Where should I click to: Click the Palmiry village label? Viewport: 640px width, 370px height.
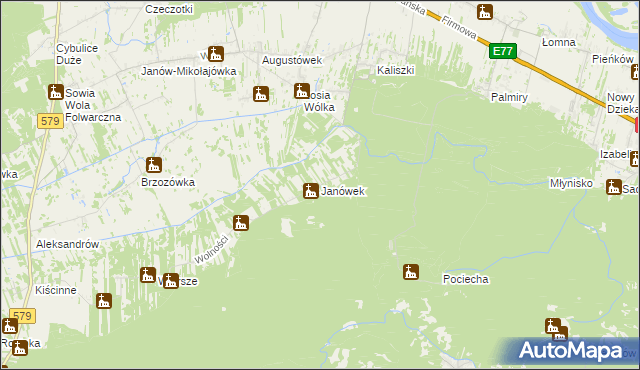click(509, 97)
